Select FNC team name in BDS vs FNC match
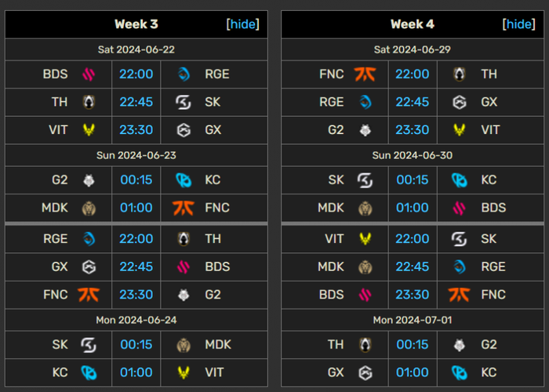The height and width of the screenshot is (392, 549). coord(493,295)
